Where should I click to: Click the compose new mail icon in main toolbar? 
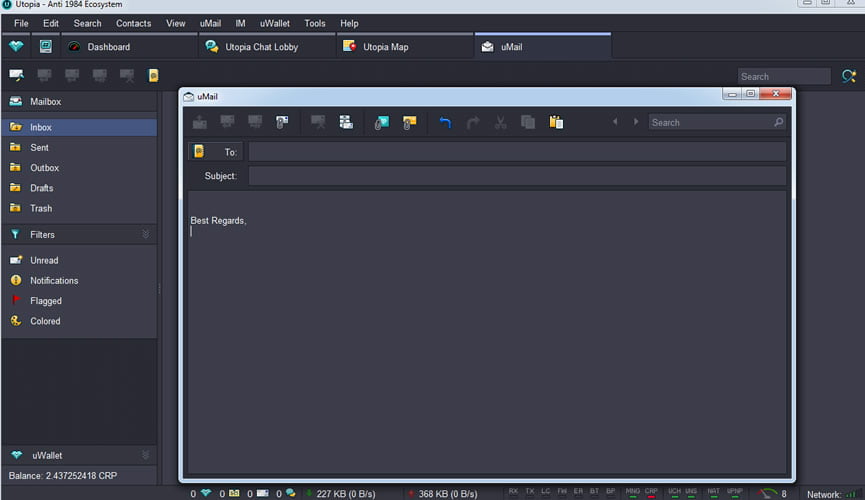tap(16, 75)
